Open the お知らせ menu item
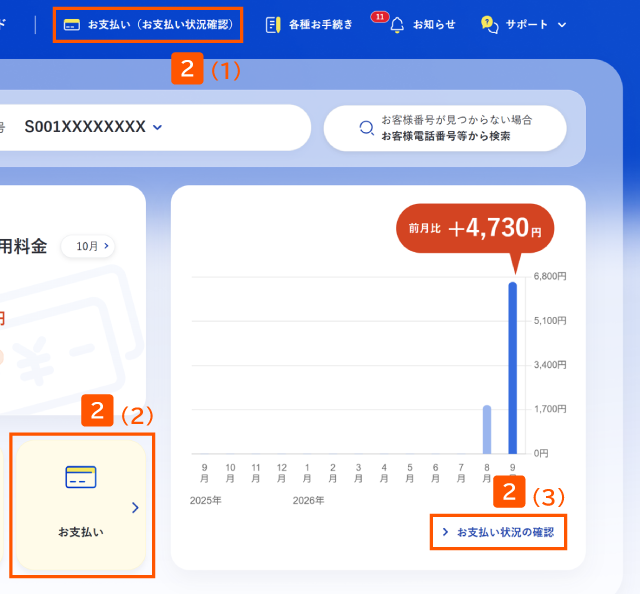Image resolution: width=640 pixels, height=594 pixels. click(x=434, y=25)
